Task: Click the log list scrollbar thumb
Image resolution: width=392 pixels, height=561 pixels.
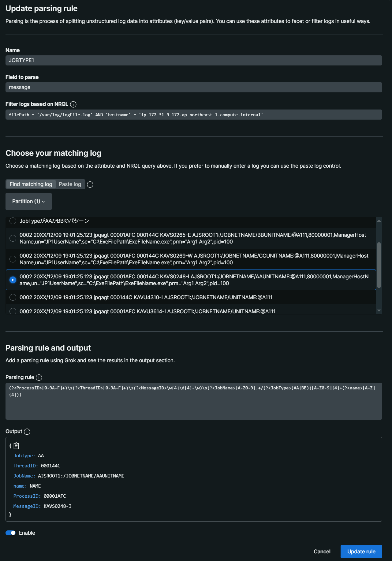Action: [x=379, y=265]
